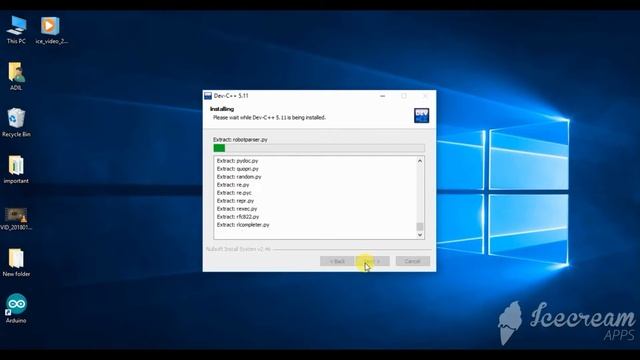Select the 'Extract: quopri.py' log line
This screenshot has height=360, width=640.
(x=238, y=169)
